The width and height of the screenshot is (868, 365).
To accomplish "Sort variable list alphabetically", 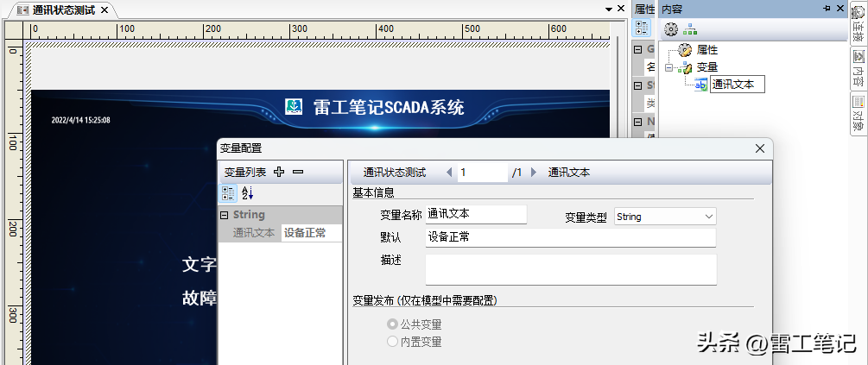I will tap(247, 193).
